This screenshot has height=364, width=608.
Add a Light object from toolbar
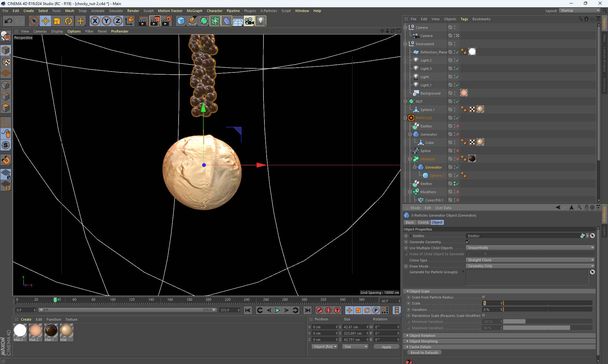click(261, 21)
